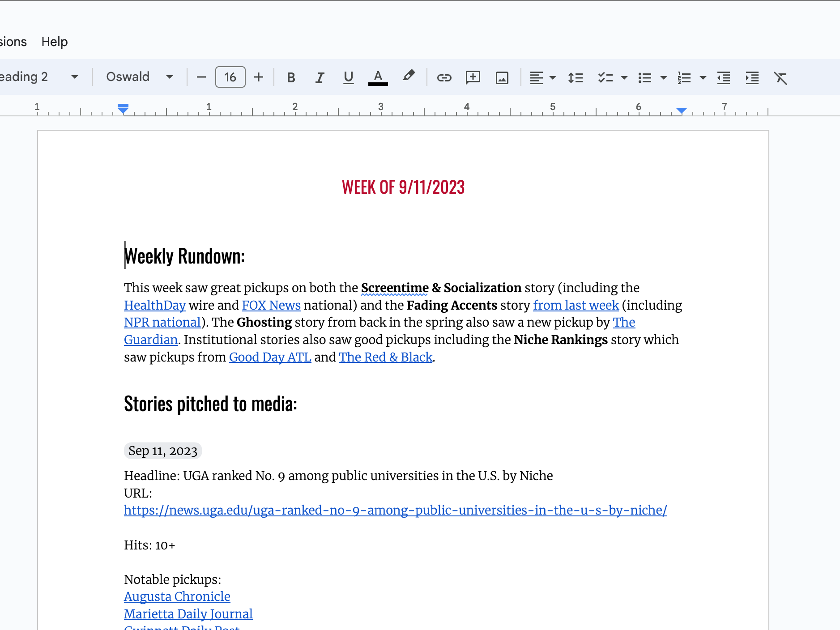Expand the numbered list options arrow
The width and height of the screenshot is (840, 630).
coord(703,78)
